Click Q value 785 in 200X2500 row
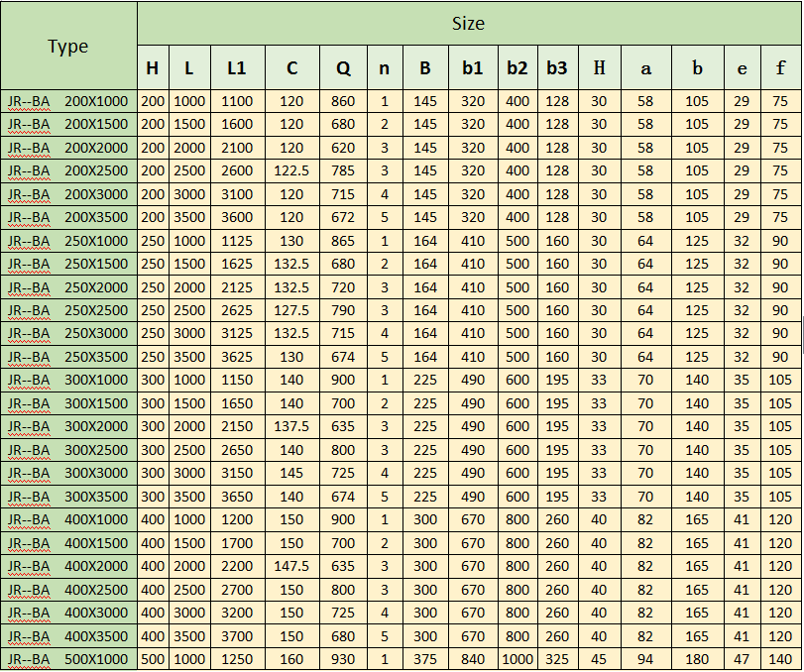This screenshot has height=672, width=804. 343,170
